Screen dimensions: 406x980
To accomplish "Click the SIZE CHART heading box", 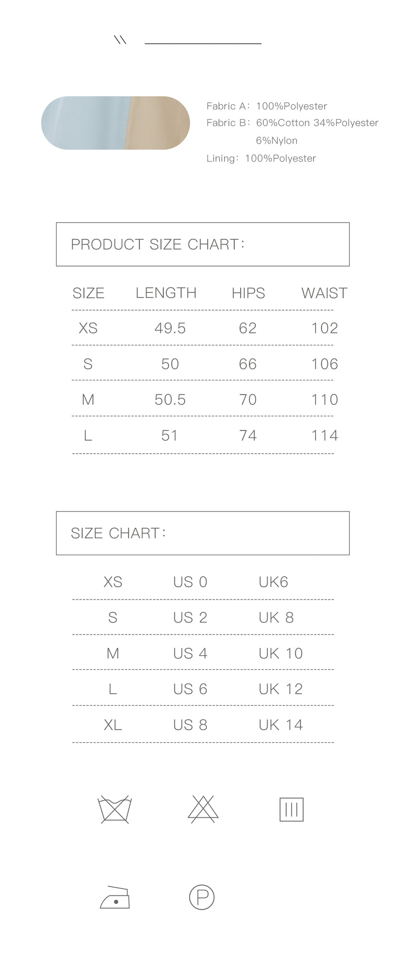I will [x=203, y=533].
